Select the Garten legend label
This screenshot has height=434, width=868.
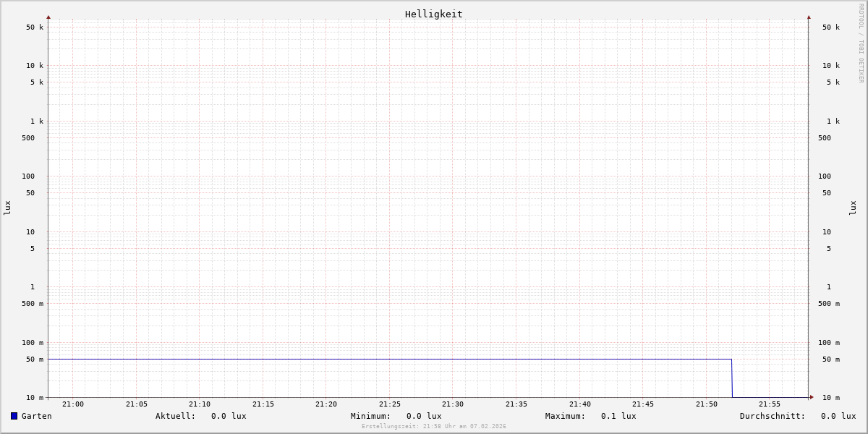point(36,416)
